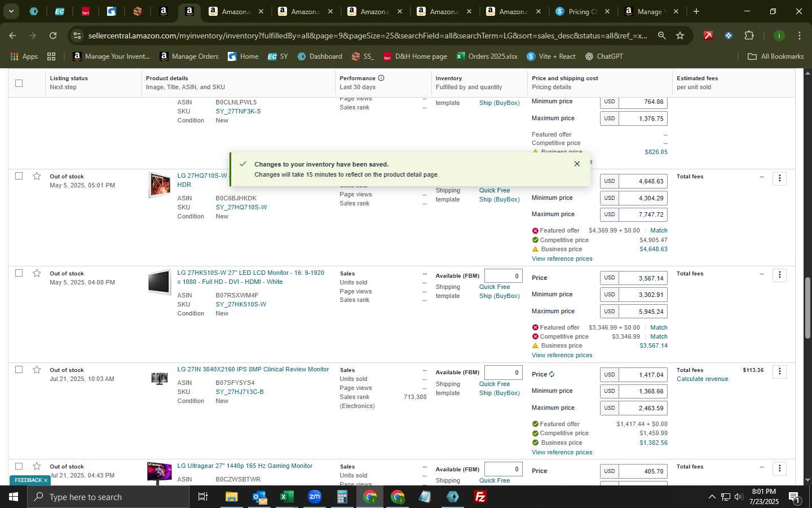812x508 pixels.
Task: Open D&H Home page bookmark
Action: coord(414,56)
